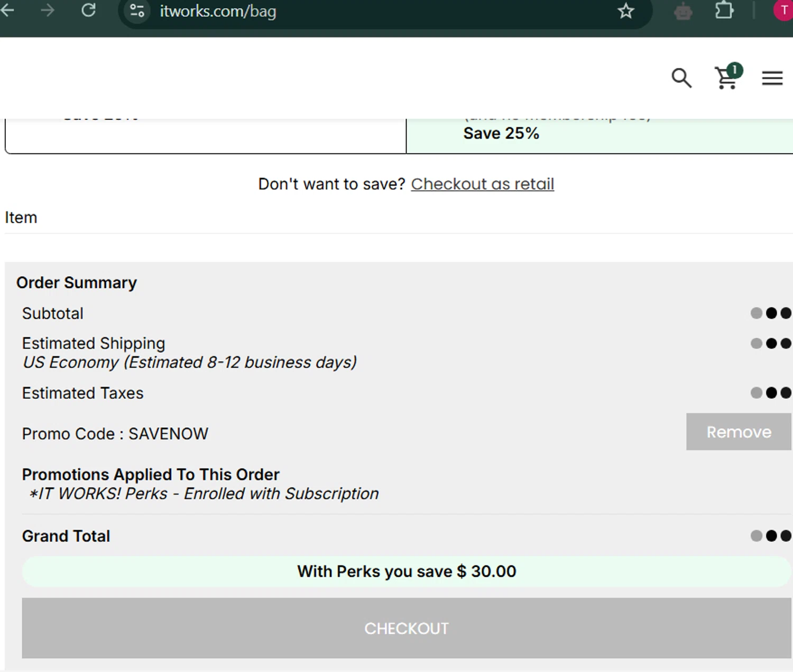Bookmark this page with the star
The height and width of the screenshot is (672, 793).
click(626, 11)
